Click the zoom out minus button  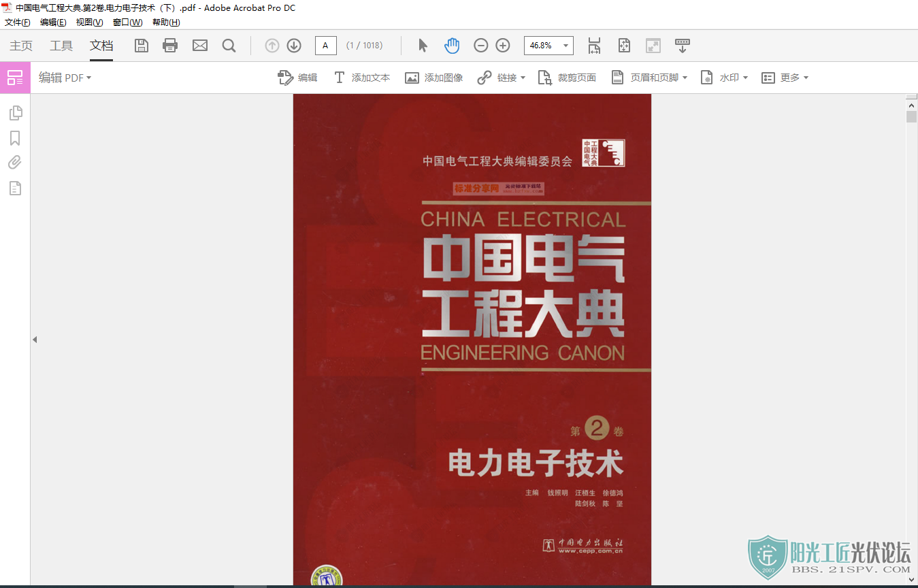coord(481,46)
